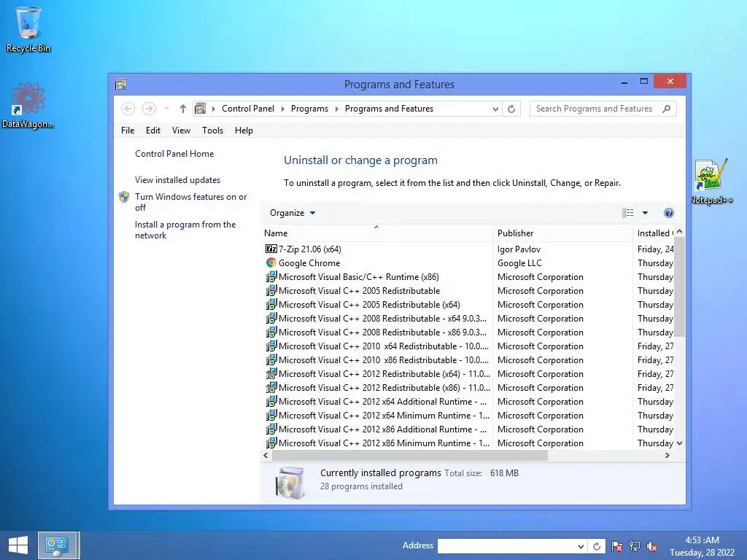Viewport: 747px width, 560px height.
Task: Click the Programs breadcrumb
Action: coord(309,109)
